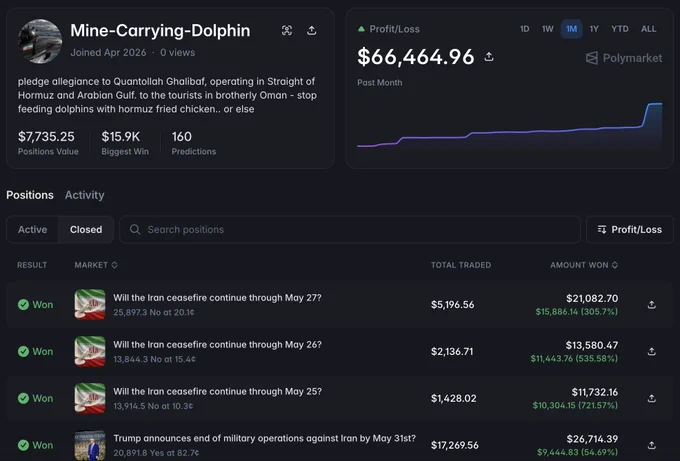Viewport: 680px width, 461px height.
Task: Click the profit/loss chart line
Action: point(509,131)
